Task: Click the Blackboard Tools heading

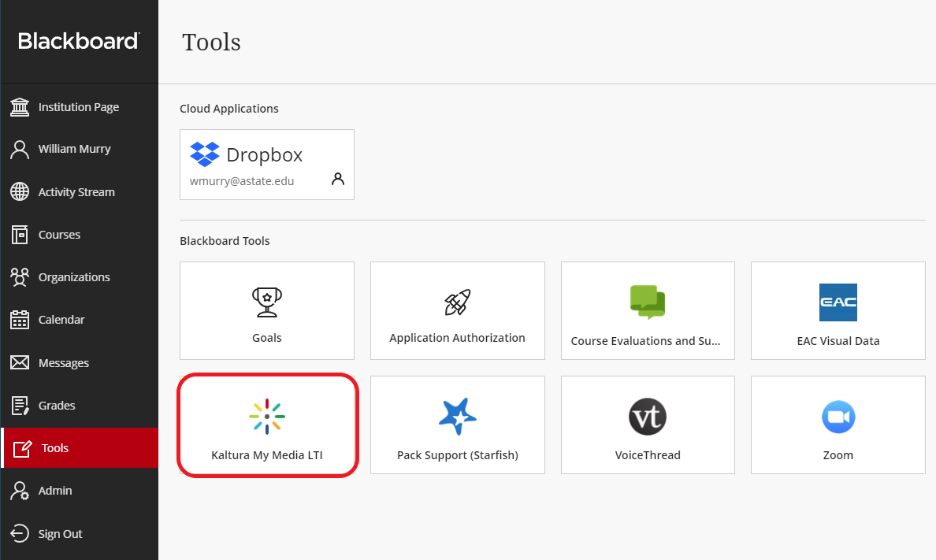Action: point(225,240)
